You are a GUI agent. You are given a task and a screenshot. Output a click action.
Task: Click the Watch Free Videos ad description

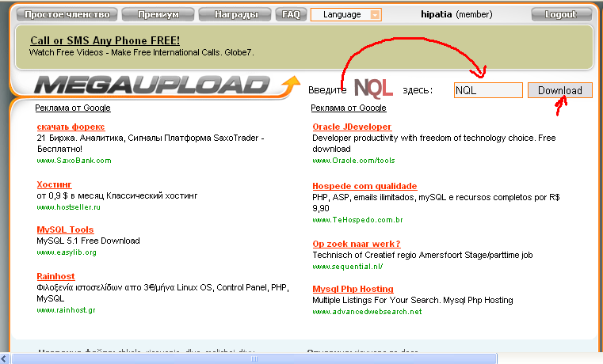click(x=142, y=52)
